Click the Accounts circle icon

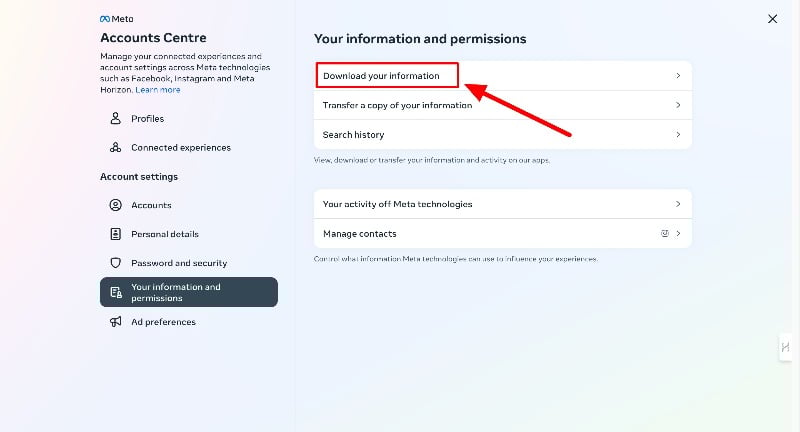(116, 205)
